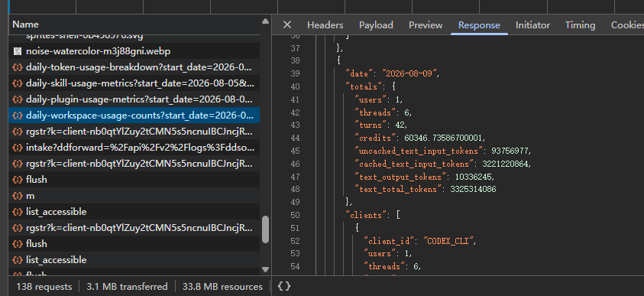This screenshot has height=296, width=644.
Task: Click the 138 requests status text
Action: pos(44,287)
